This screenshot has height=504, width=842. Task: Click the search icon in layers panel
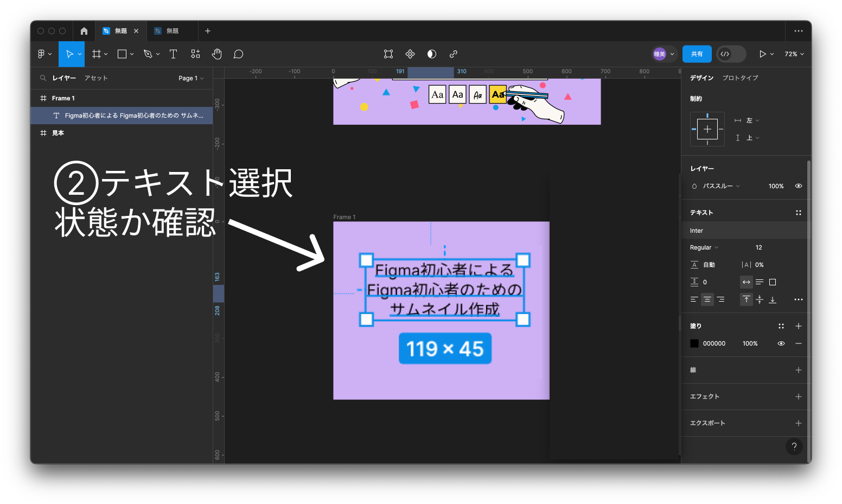[x=43, y=78]
